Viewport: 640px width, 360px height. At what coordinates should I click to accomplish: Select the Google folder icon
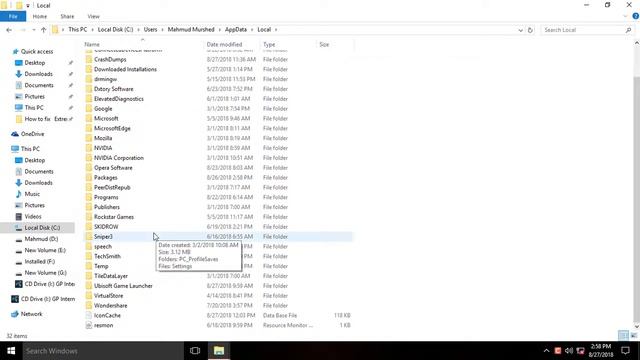click(x=89, y=109)
